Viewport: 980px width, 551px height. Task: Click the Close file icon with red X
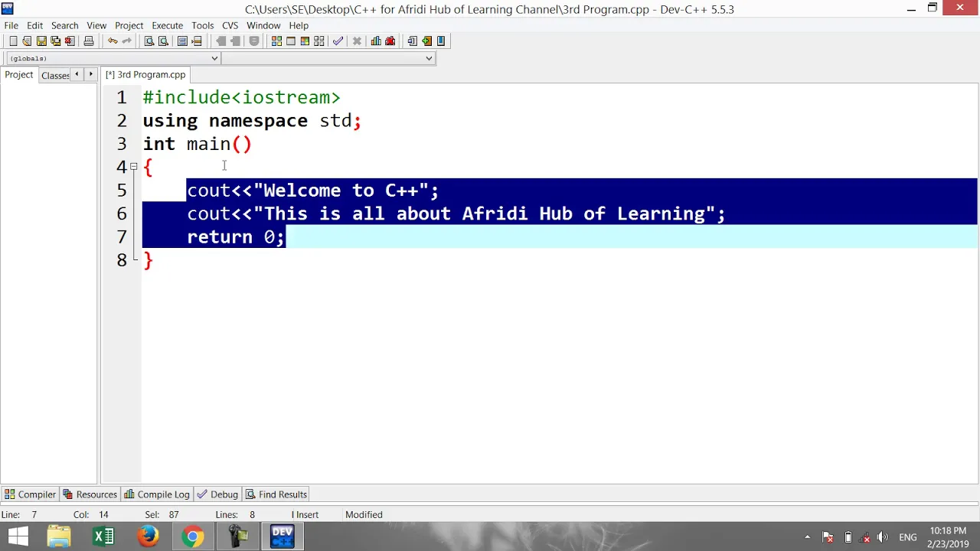(x=69, y=41)
